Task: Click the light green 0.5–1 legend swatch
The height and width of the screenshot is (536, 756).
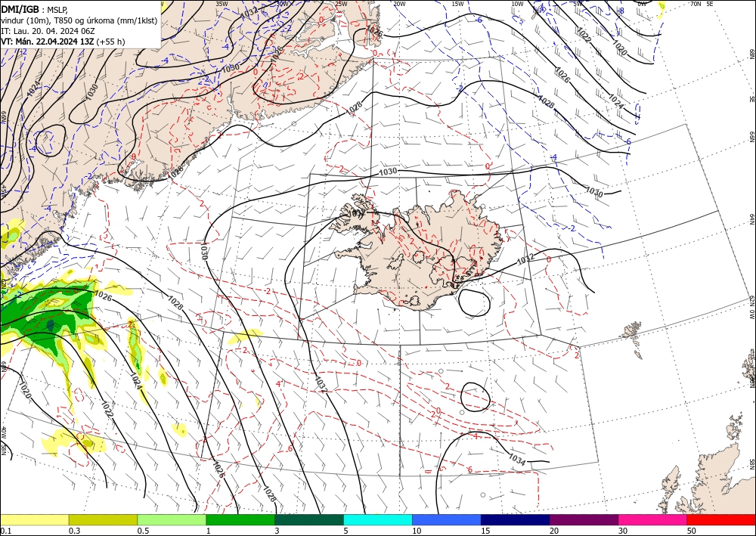Action: (x=172, y=519)
